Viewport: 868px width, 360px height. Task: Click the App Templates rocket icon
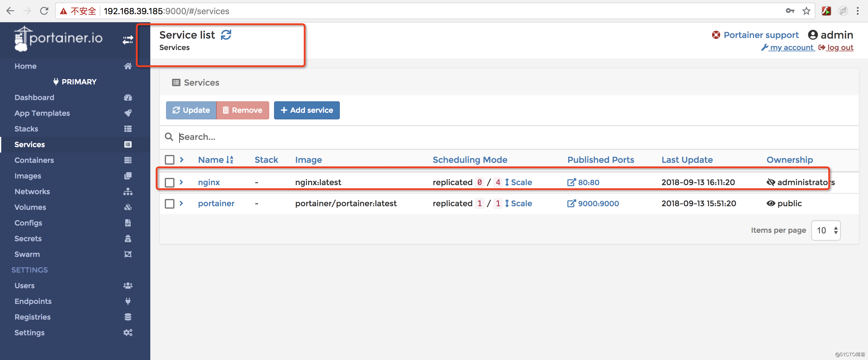pos(128,113)
